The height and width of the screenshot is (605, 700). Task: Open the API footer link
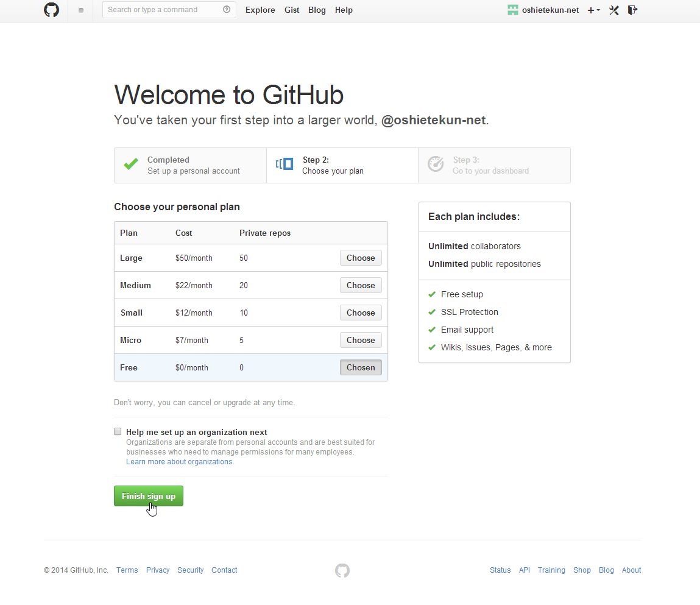[x=525, y=570]
